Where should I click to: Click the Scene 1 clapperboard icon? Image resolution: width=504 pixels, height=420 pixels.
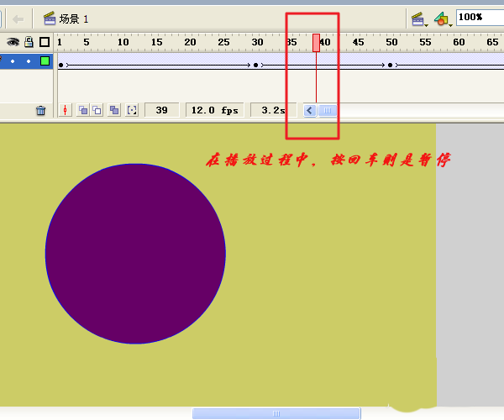click(50, 18)
